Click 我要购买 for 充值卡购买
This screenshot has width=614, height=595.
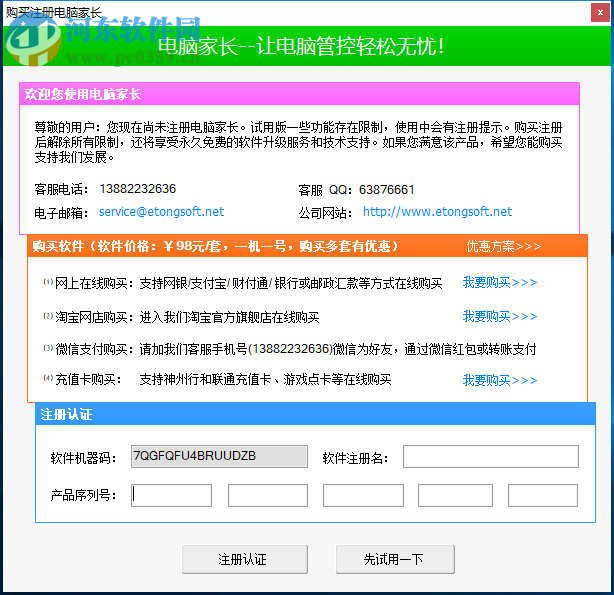pos(500,380)
